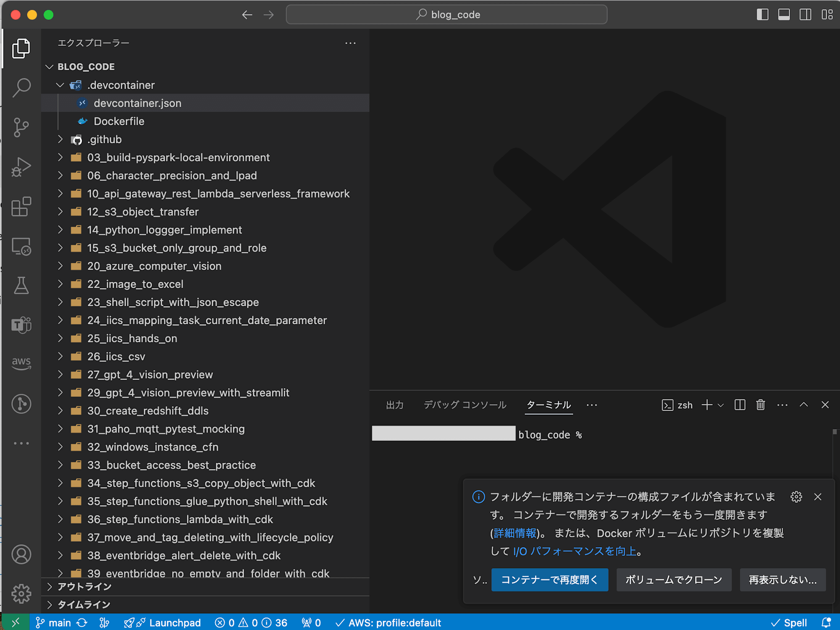Viewport: 840px width, 630px height.
Task: Open the Source Control view icon
Action: 21,127
